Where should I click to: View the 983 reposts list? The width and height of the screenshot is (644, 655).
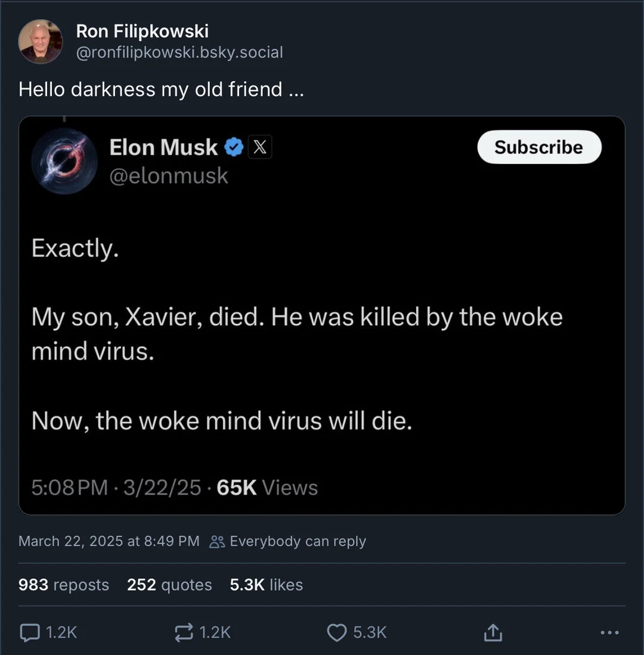(64, 585)
